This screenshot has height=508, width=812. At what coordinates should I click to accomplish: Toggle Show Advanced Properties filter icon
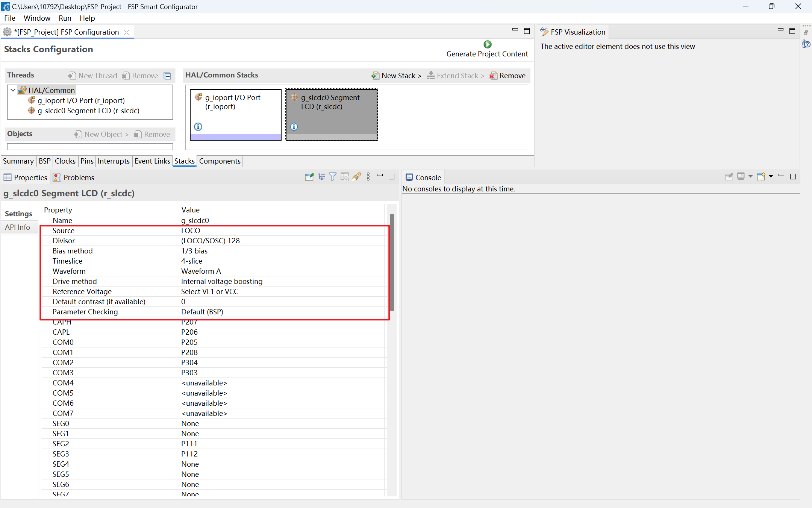pyautogui.click(x=333, y=177)
